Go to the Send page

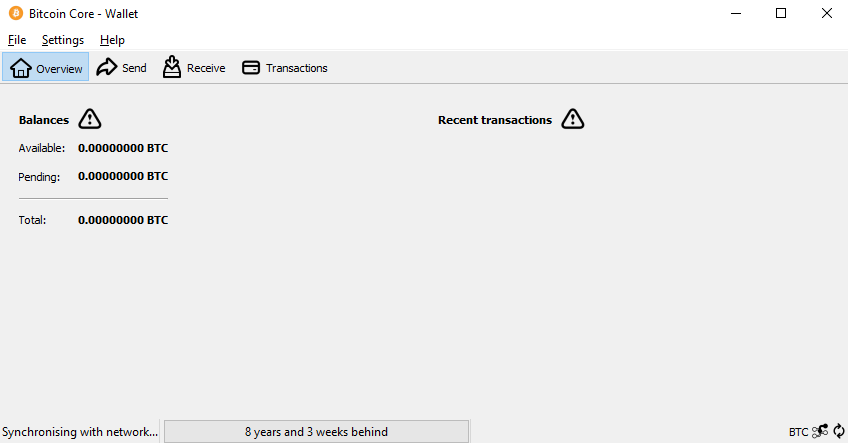tap(122, 68)
